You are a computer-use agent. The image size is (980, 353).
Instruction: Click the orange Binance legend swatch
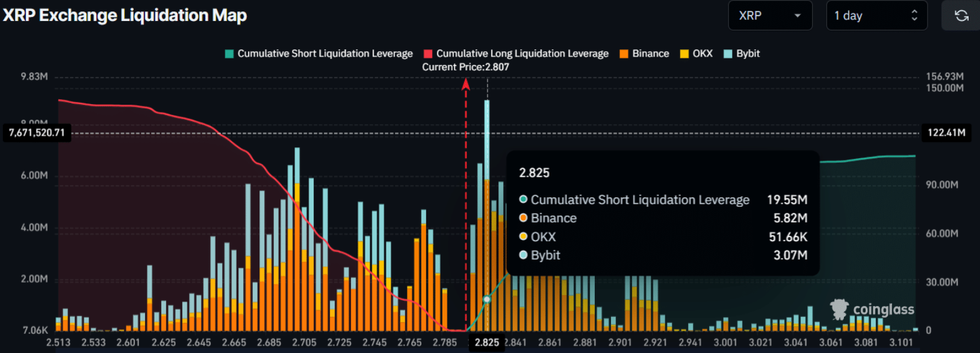click(624, 54)
